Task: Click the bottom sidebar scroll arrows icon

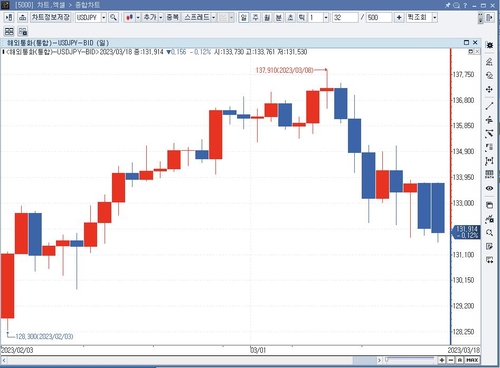Action: [x=489, y=260]
